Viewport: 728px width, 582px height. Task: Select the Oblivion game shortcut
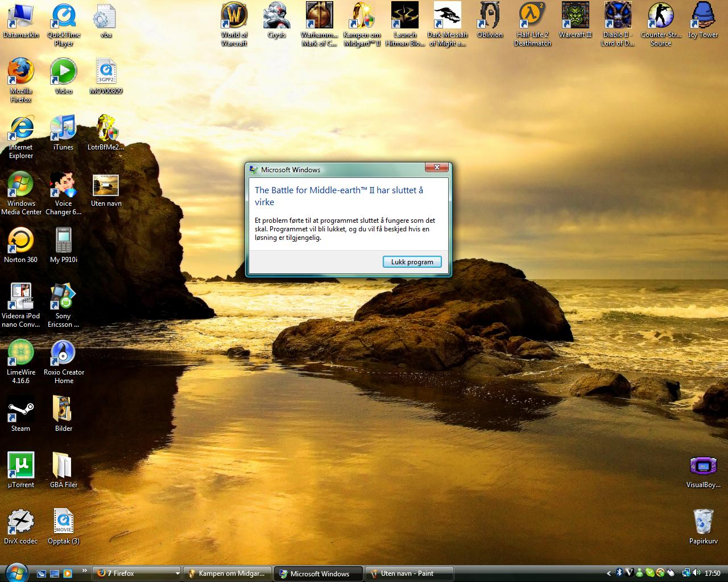490,20
